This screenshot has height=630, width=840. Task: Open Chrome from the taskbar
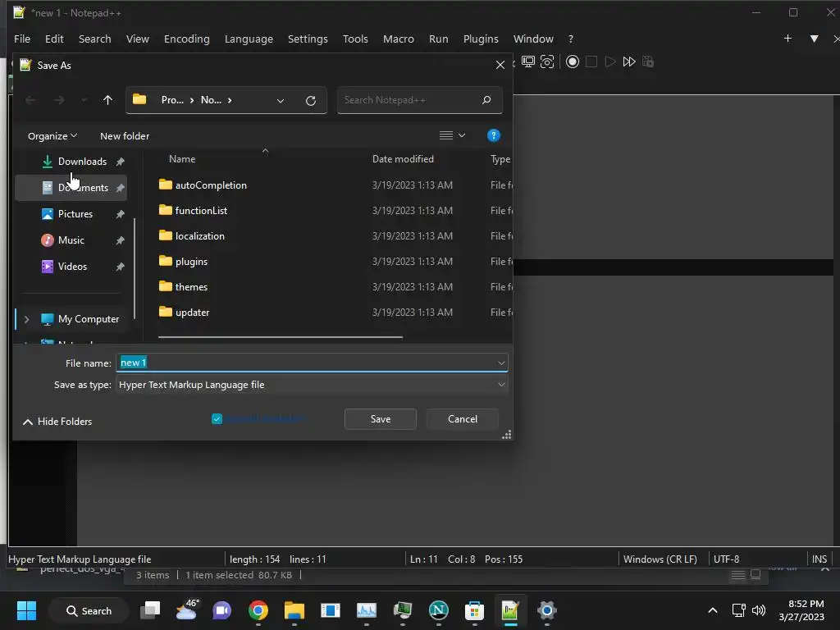coord(258,610)
